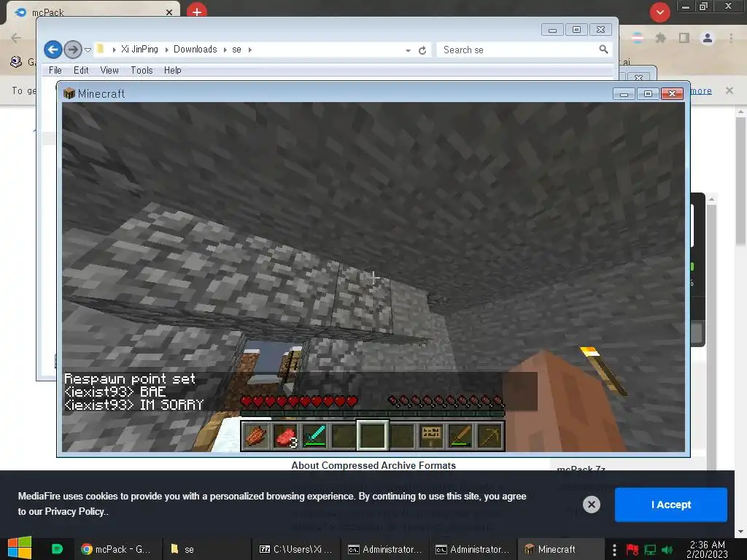Click the Xi JinPing breadcrumb
Screen dimensions: 747x560
pos(139,50)
